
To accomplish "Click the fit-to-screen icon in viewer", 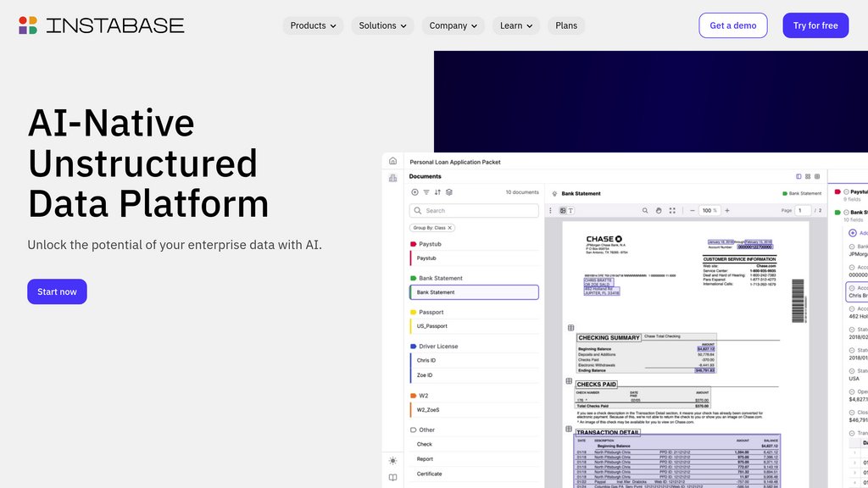I will tap(672, 210).
